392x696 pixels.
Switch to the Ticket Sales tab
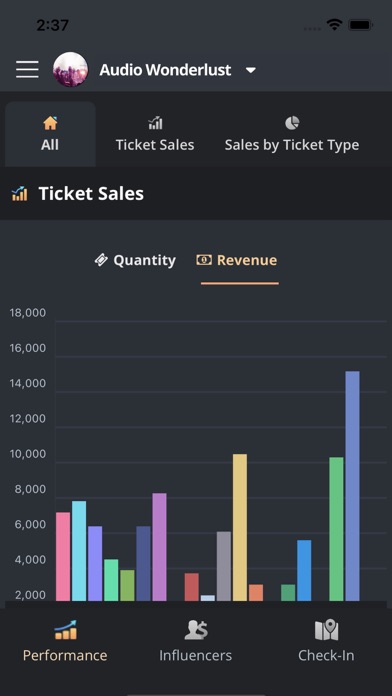click(155, 134)
